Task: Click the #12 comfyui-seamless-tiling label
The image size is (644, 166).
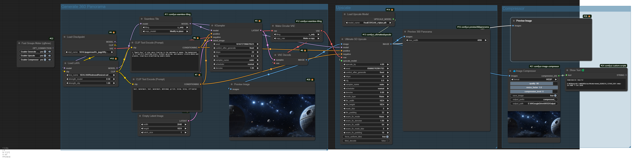Action: pyautogui.click(x=309, y=21)
